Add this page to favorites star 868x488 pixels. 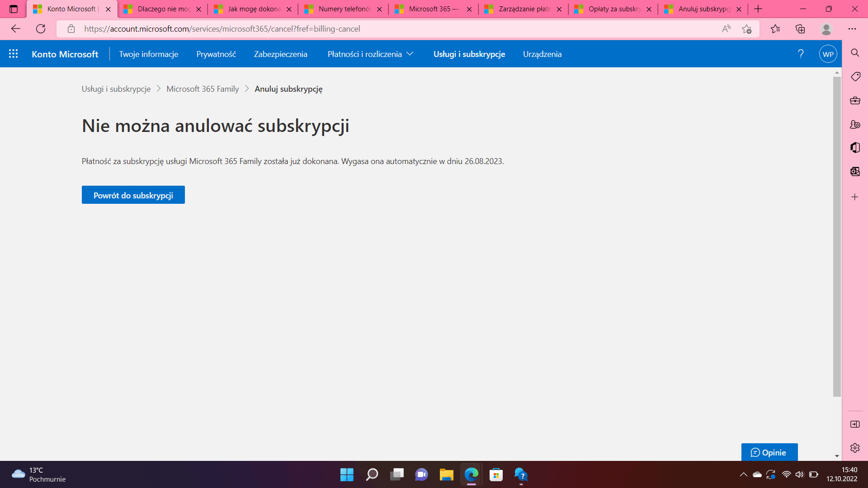746,29
